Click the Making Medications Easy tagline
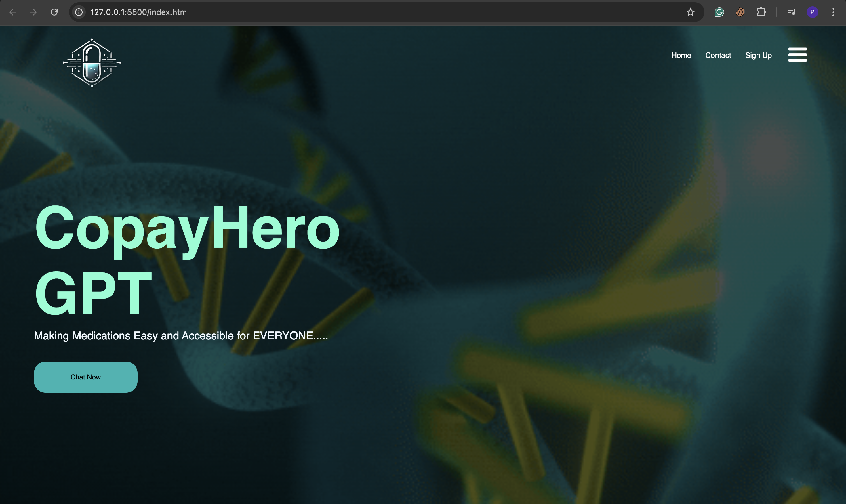 click(x=181, y=335)
